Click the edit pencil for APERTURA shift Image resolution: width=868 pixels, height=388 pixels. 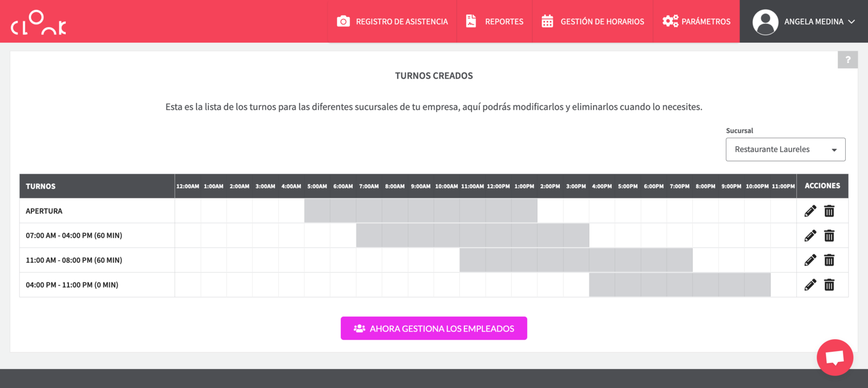click(x=810, y=211)
